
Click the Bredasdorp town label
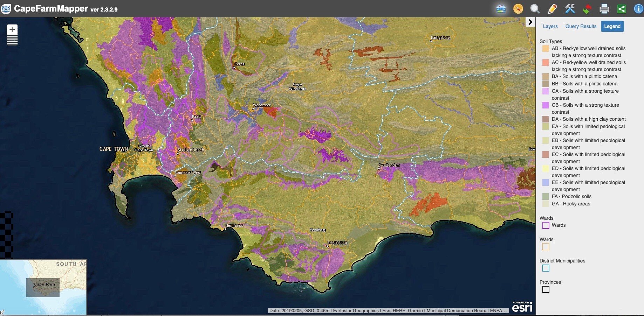pyautogui.click(x=337, y=243)
